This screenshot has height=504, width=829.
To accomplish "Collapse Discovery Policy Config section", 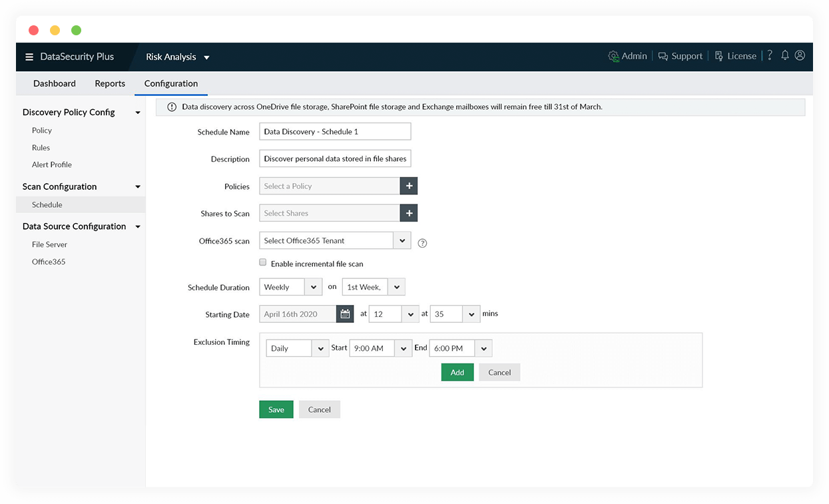I will (x=138, y=113).
